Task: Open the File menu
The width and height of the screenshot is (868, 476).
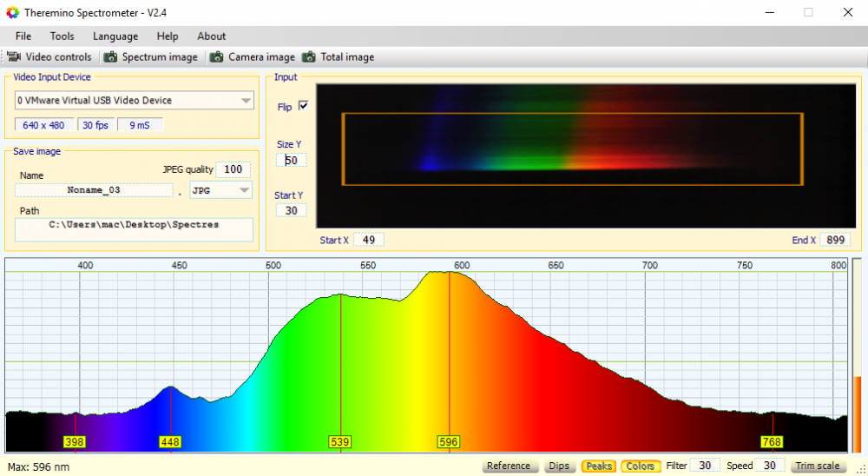Action: (x=23, y=36)
